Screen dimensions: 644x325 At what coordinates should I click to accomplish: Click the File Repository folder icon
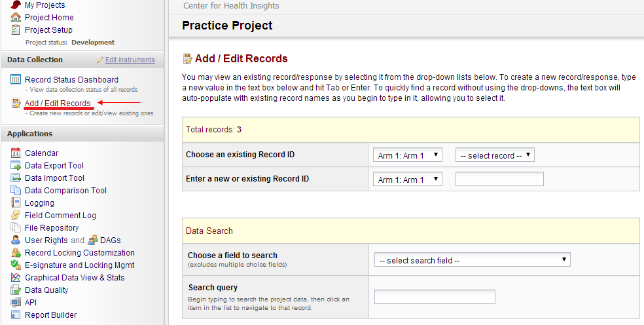click(x=16, y=228)
